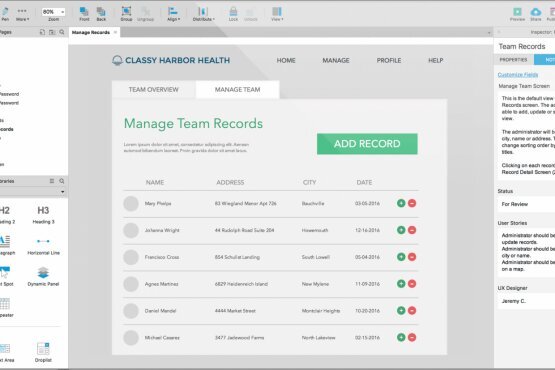Click the CITY column header
The height and width of the screenshot is (370, 555).
point(309,182)
